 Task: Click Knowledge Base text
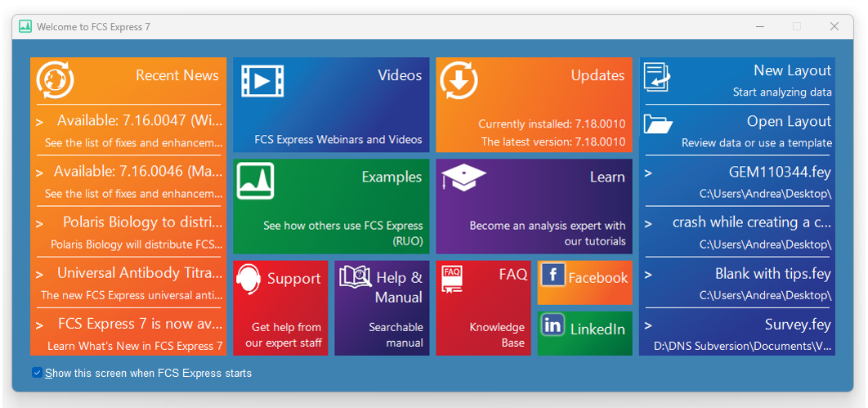coord(497,335)
